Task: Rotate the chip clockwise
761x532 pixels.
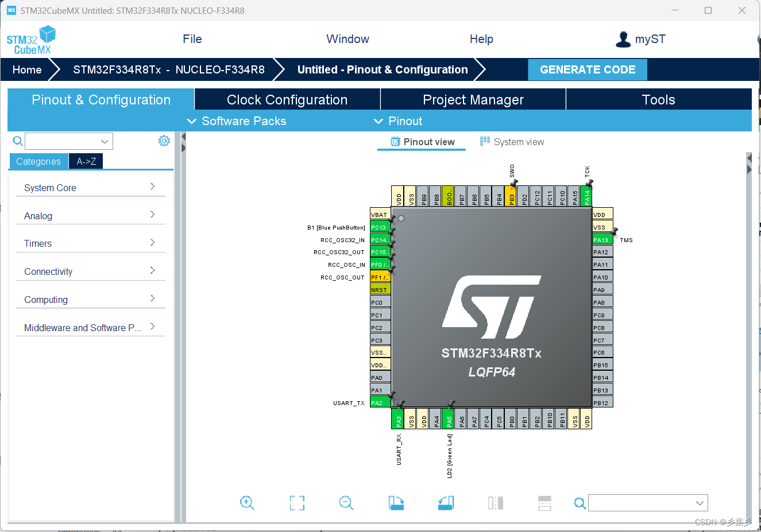Action: click(x=396, y=503)
